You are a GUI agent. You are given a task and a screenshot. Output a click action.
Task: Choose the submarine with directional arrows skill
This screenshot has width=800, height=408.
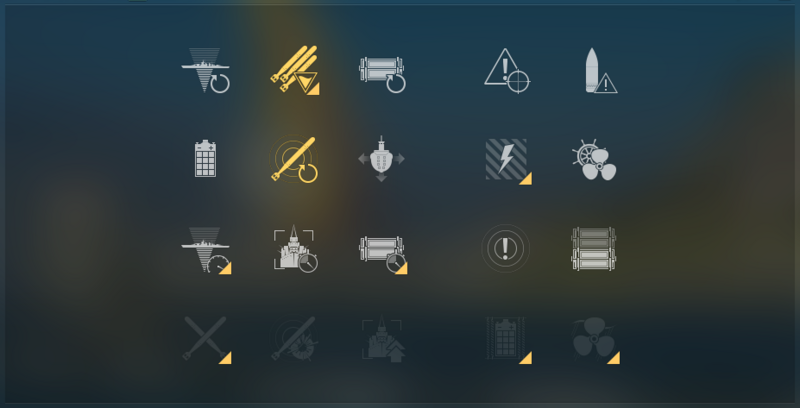tap(381, 159)
